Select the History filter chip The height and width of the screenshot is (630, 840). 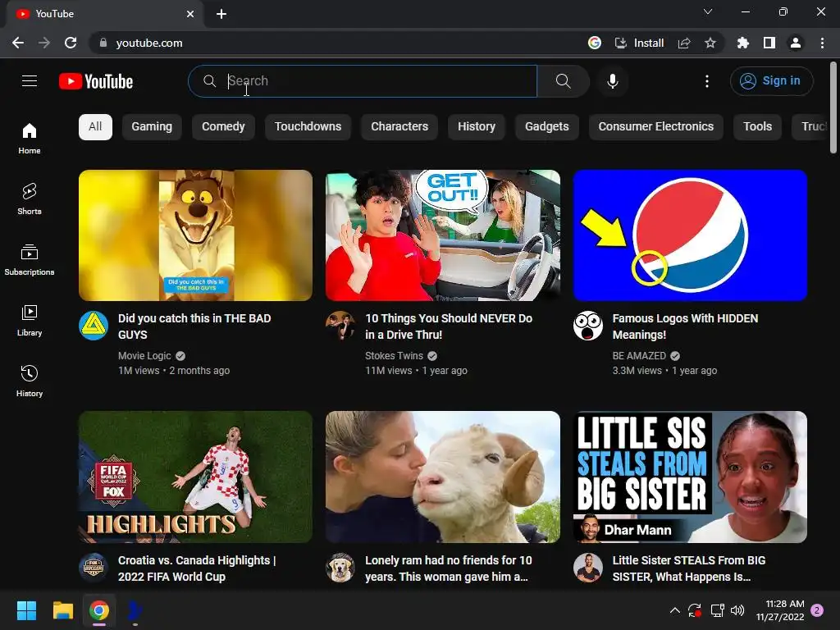pos(477,126)
